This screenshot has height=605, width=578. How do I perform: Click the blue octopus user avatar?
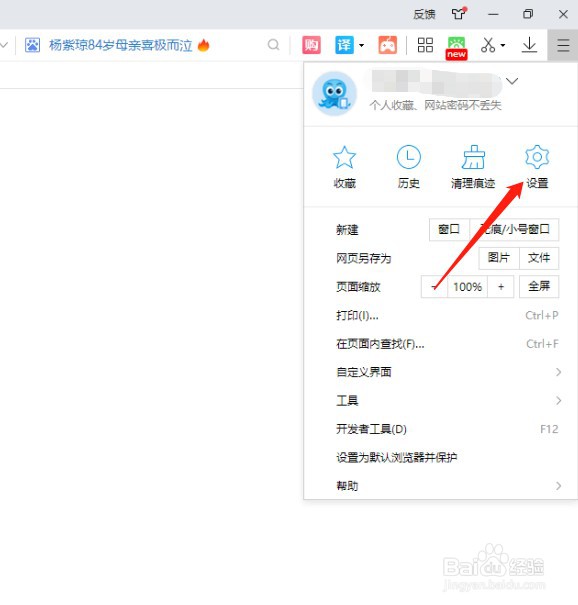334,93
